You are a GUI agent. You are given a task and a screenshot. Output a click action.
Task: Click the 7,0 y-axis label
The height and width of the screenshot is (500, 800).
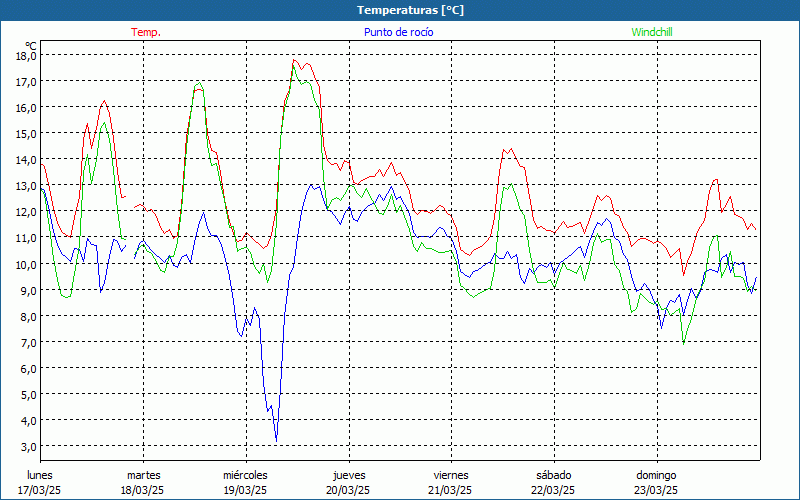point(26,342)
